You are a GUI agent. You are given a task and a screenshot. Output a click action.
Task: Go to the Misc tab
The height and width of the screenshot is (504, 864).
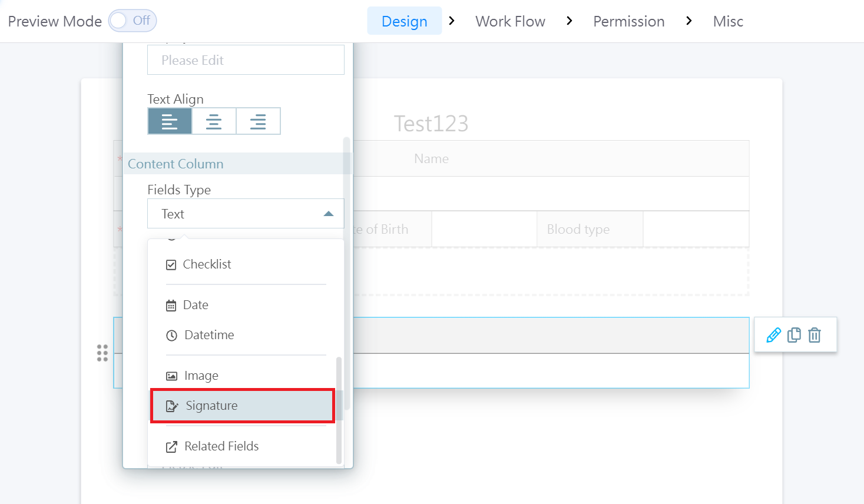[x=728, y=21]
